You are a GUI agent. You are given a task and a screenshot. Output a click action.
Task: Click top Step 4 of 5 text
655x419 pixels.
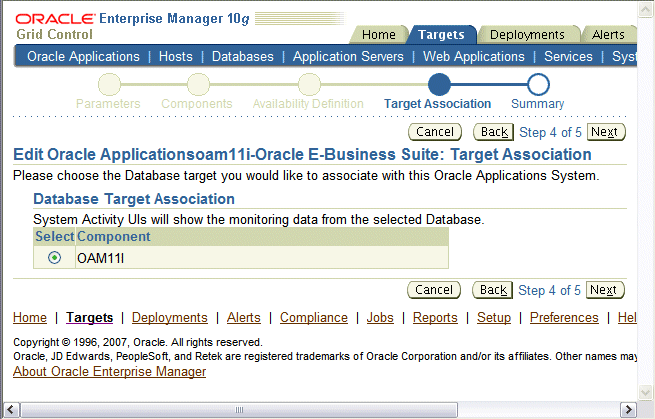tap(550, 132)
